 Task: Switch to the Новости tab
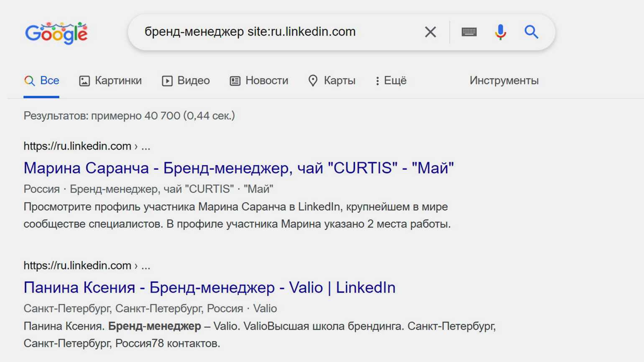[266, 81]
